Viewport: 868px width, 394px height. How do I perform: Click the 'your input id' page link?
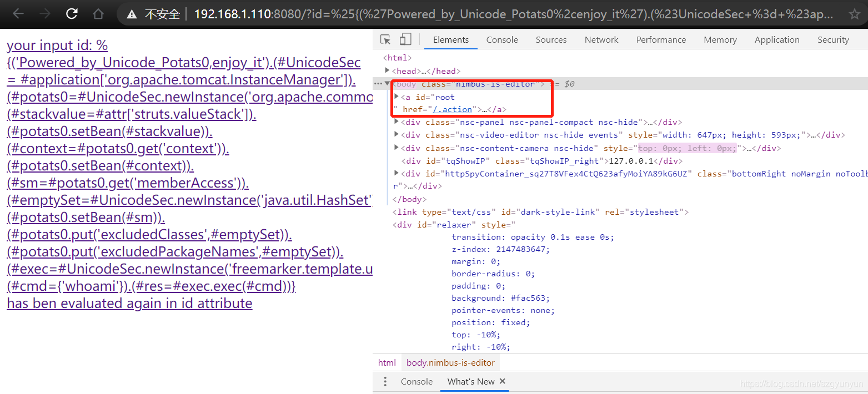57,46
